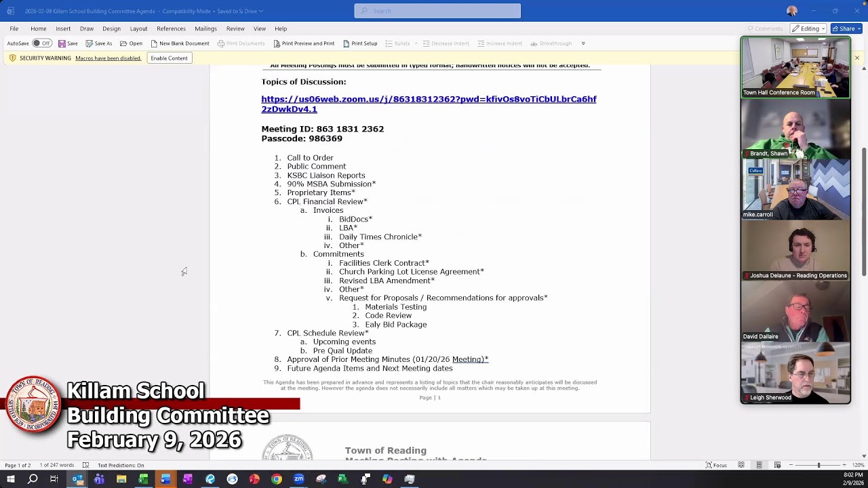The width and height of the screenshot is (868, 488).
Task: Click the proofing check icon in status bar
Action: tap(85, 465)
